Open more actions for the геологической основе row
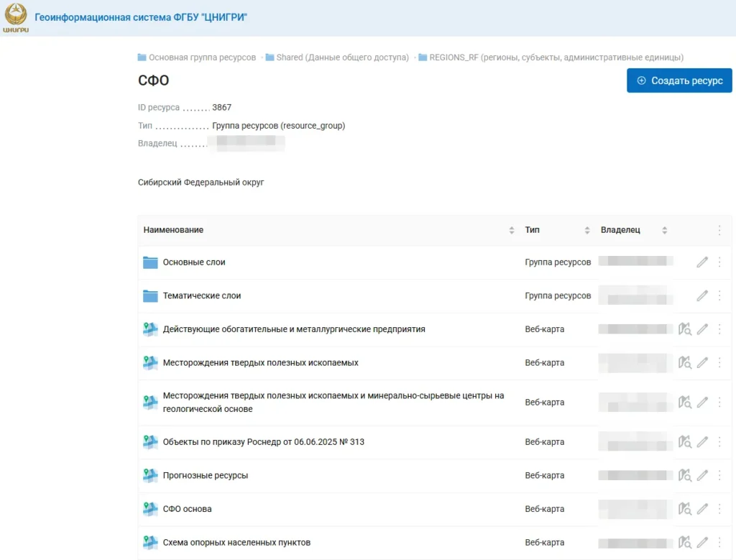736x560 pixels. click(719, 403)
